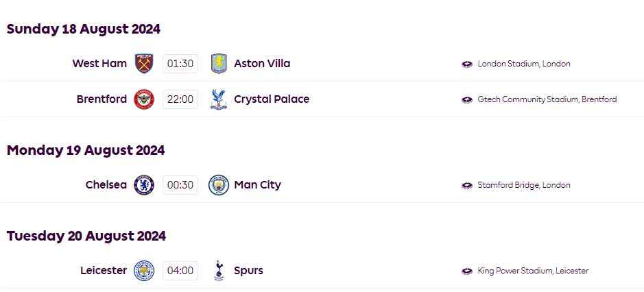The height and width of the screenshot is (292, 644).
Task: Click King Power Stadium, Leicester venue
Action: (x=533, y=271)
